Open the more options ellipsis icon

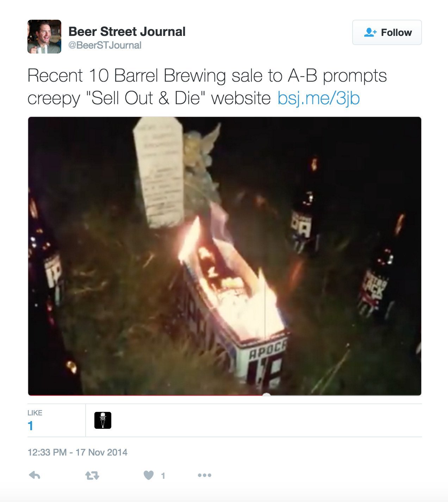(205, 475)
